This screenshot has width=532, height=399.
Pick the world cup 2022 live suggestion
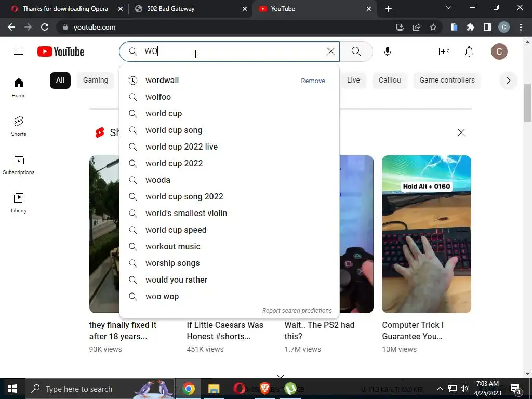[229, 147]
